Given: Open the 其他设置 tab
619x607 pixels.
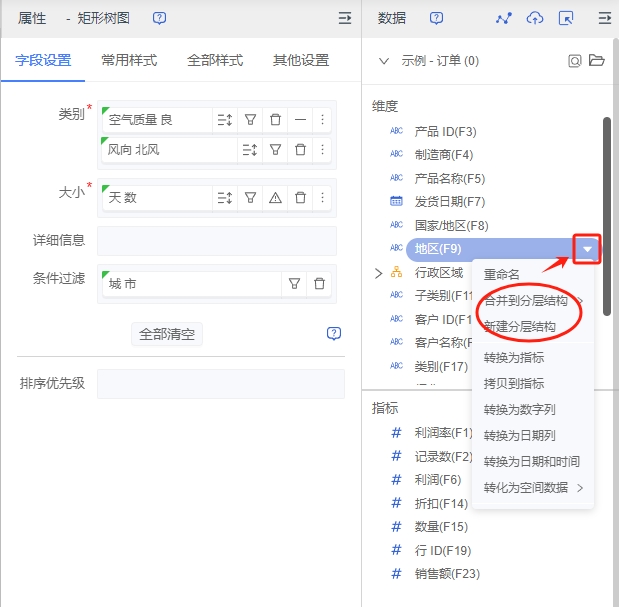Looking at the screenshot, I should pyautogui.click(x=301, y=60).
